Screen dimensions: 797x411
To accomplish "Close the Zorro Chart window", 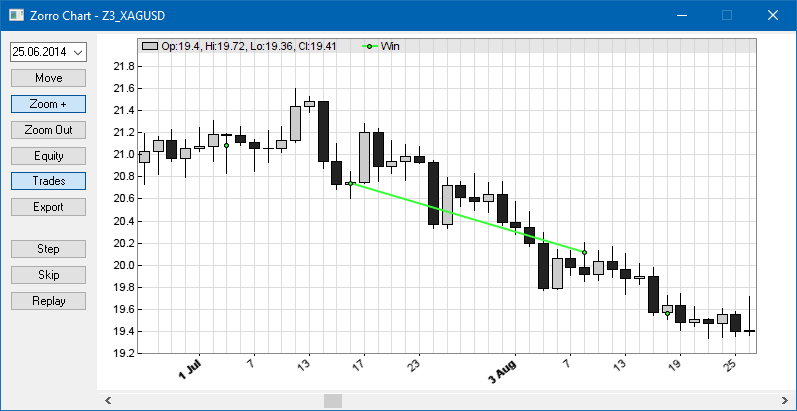I will pyautogui.click(x=772, y=15).
